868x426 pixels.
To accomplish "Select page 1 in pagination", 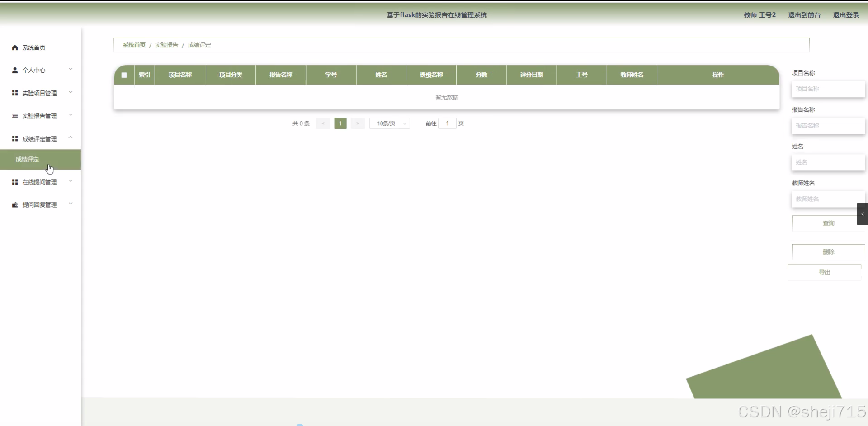I will [x=340, y=123].
